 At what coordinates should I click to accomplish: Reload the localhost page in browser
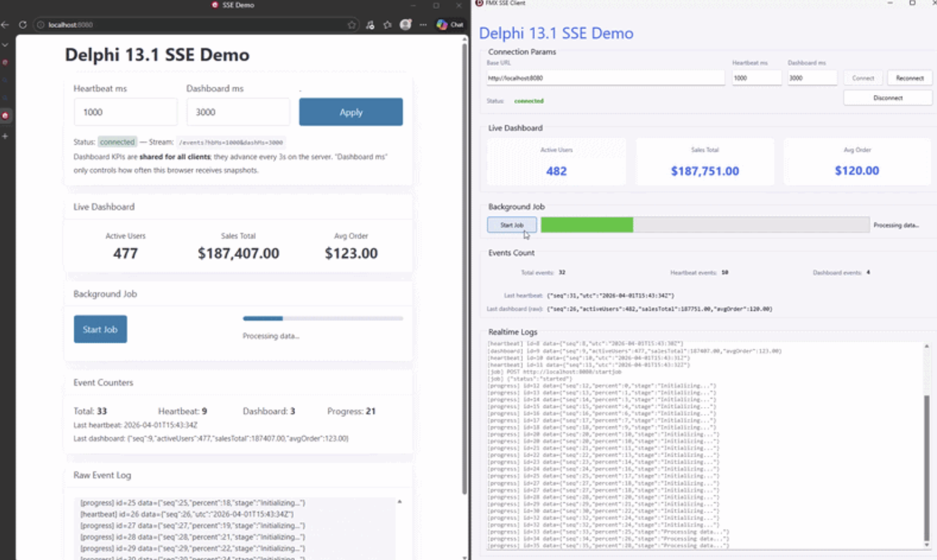pos(23,25)
